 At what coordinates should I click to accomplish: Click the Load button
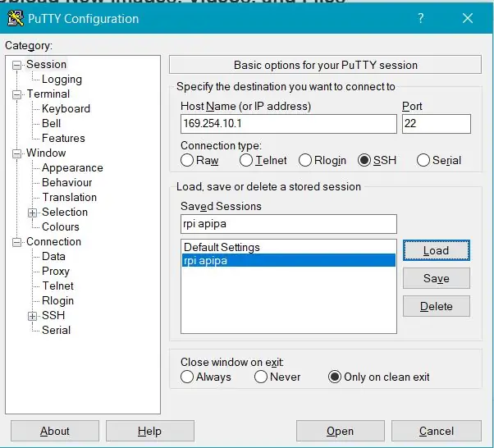pos(437,250)
